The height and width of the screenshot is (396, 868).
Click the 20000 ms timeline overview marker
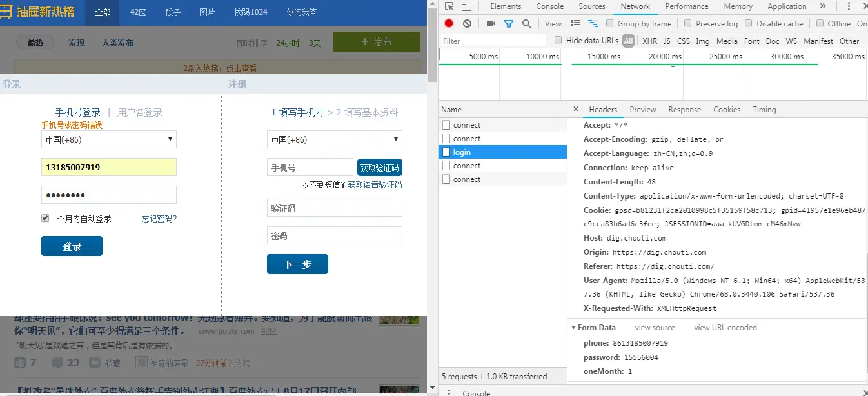(664, 57)
